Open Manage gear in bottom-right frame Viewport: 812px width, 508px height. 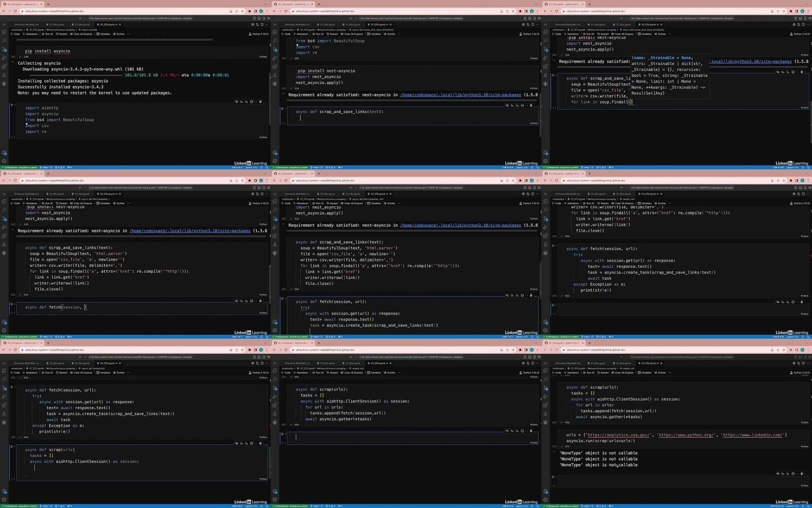click(x=546, y=499)
